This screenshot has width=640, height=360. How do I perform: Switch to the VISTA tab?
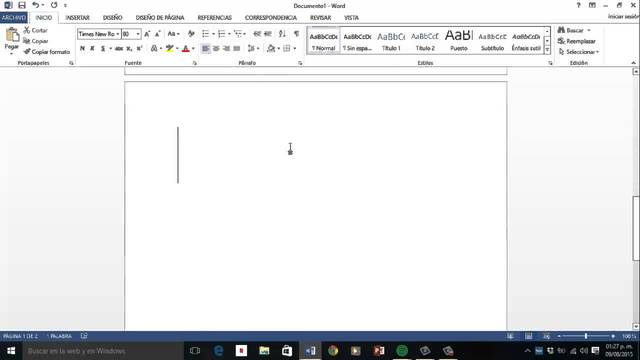351,18
